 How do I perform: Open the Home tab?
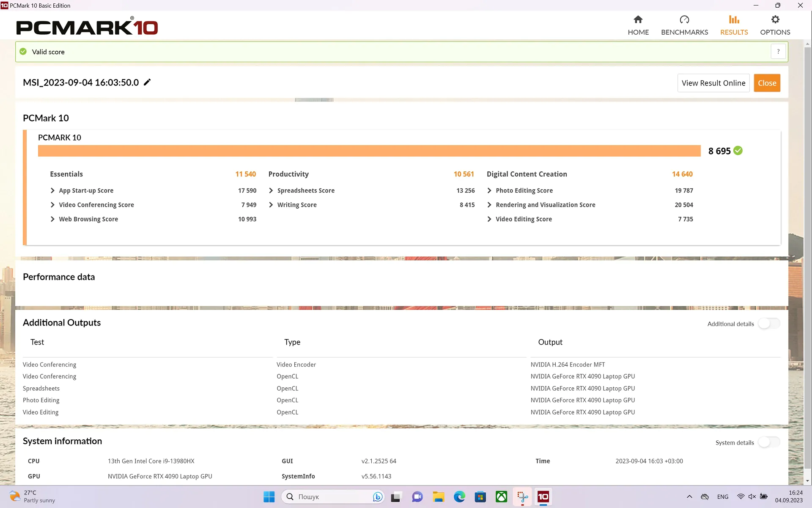(x=638, y=25)
